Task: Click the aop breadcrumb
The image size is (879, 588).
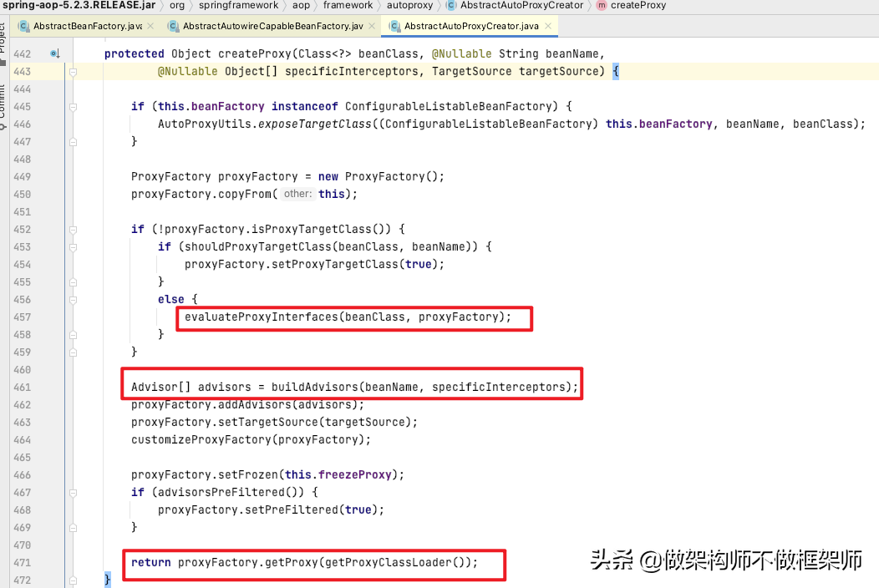Action: 301,5
